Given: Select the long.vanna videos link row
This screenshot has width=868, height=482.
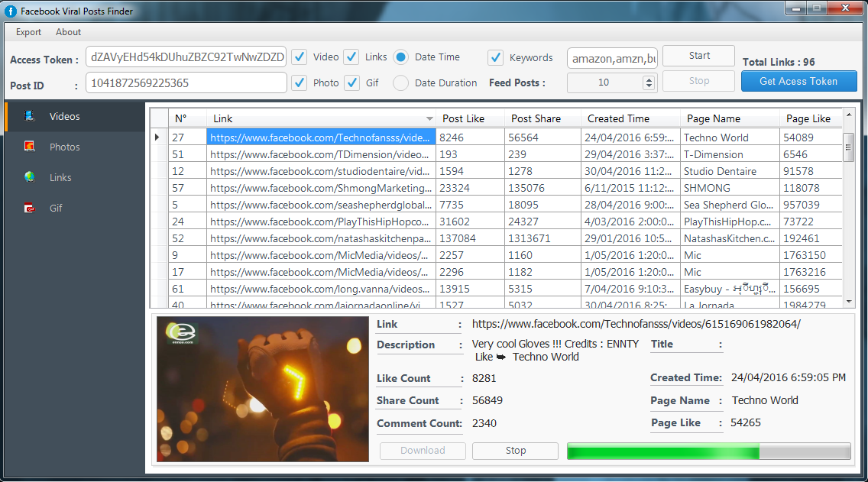Looking at the screenshot, I should (x=321, y=289).
